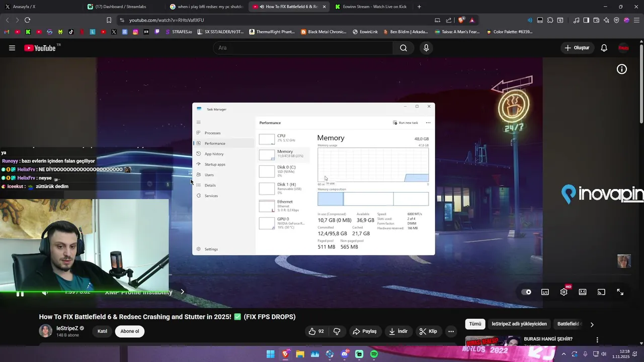The height and width of the screenshot is (362, 644).
Task: Go back in browser history
Action: point(7,20)
